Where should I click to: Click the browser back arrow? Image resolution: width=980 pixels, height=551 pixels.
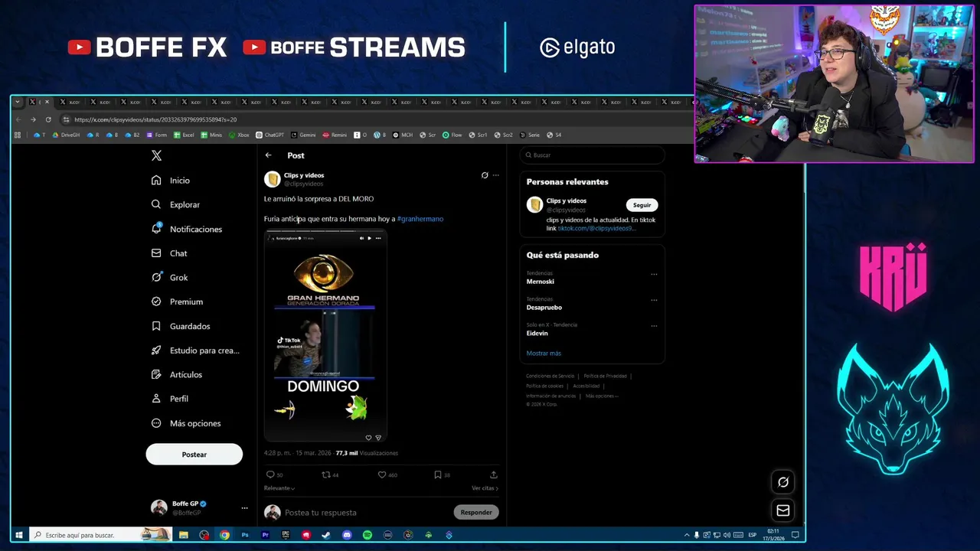point(18,119)
